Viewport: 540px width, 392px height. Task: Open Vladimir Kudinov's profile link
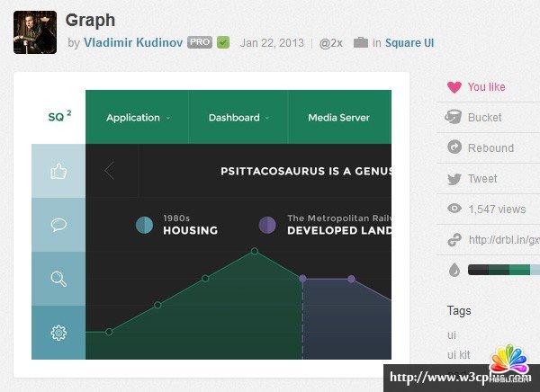(x=133, y=42)
